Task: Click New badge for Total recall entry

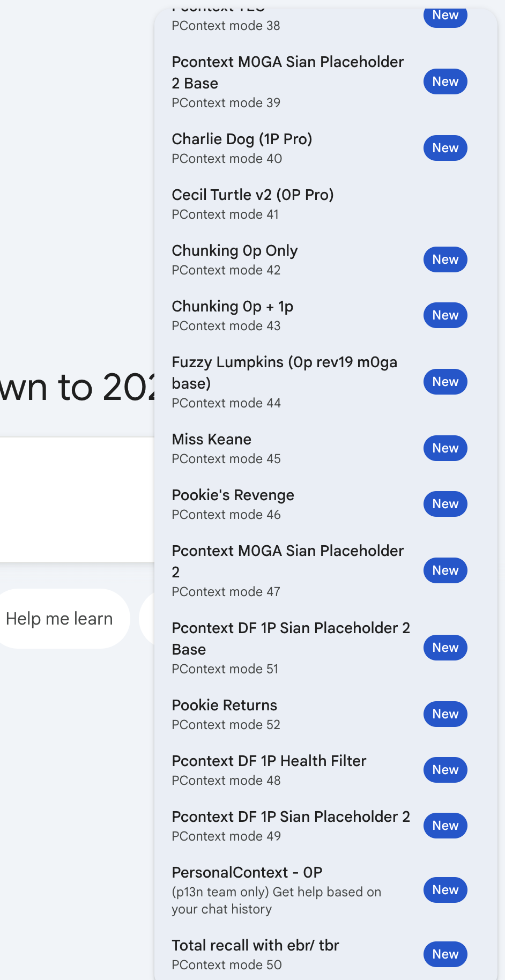Action: [x=445, y=954]
